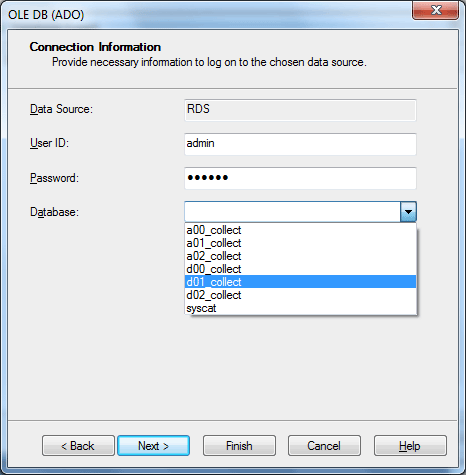Focus the User ID text field
Screen dimensions: 466x475
click(300, 144)
